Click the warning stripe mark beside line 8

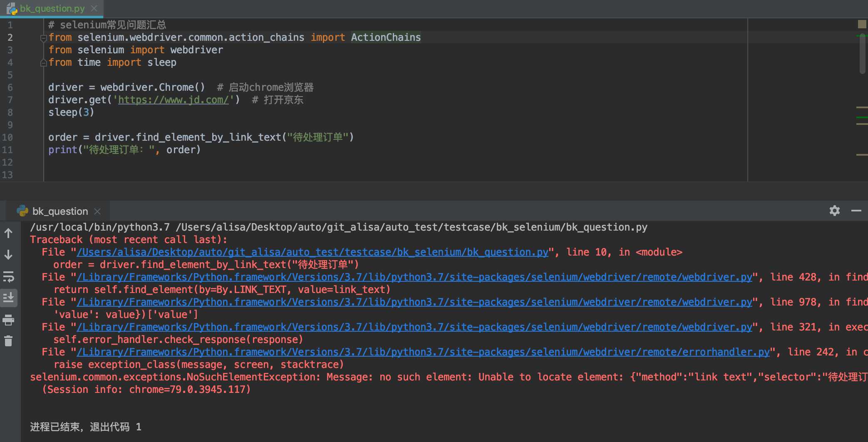click(x=862, y=107)
